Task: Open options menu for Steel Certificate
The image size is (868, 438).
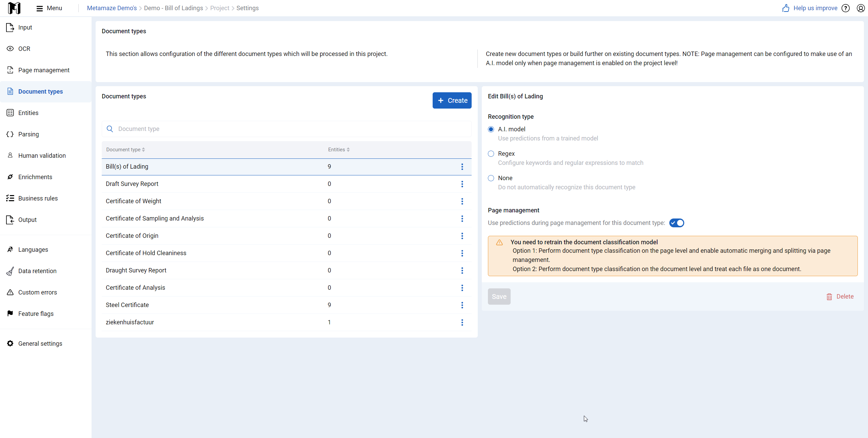Action: (x=462, y=305)
